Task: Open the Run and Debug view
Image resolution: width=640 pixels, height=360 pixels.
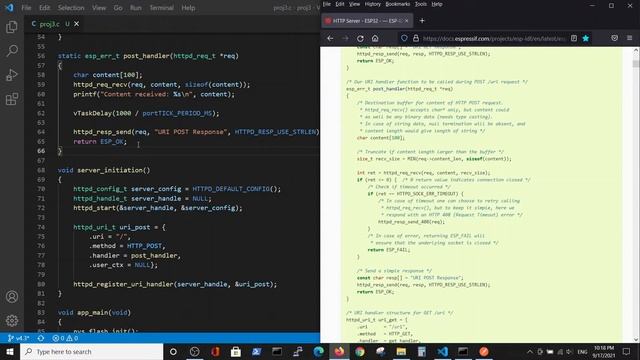Action: coord(12,75)
